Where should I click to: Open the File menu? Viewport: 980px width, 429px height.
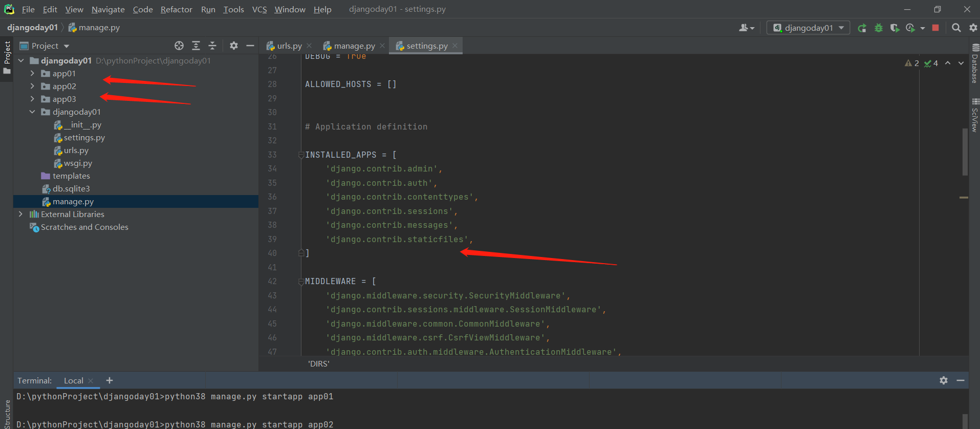[28, 9]
